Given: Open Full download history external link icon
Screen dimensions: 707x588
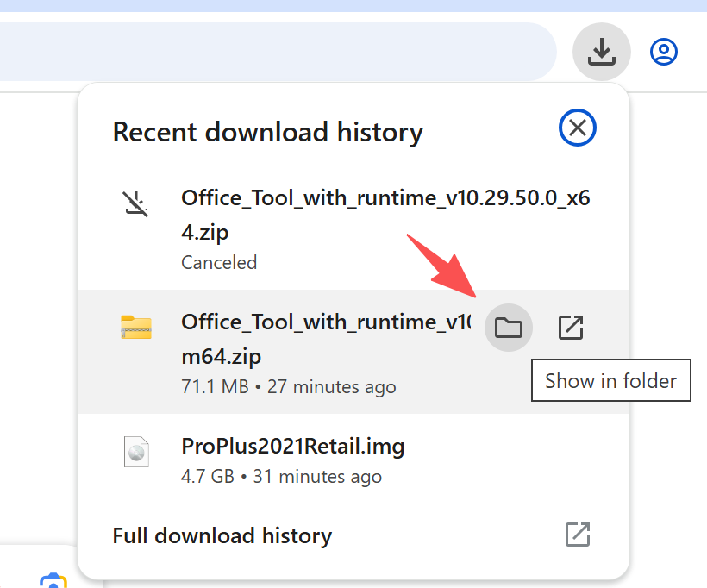Looking at the screenshot, I should point(577,535).
